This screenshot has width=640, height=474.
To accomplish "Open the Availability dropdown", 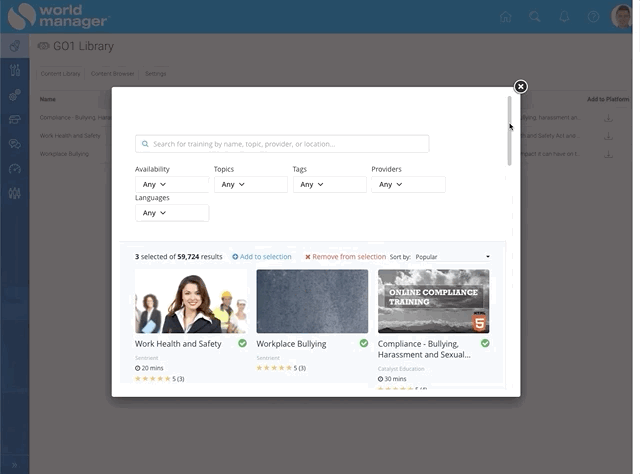I will (172, 185).
